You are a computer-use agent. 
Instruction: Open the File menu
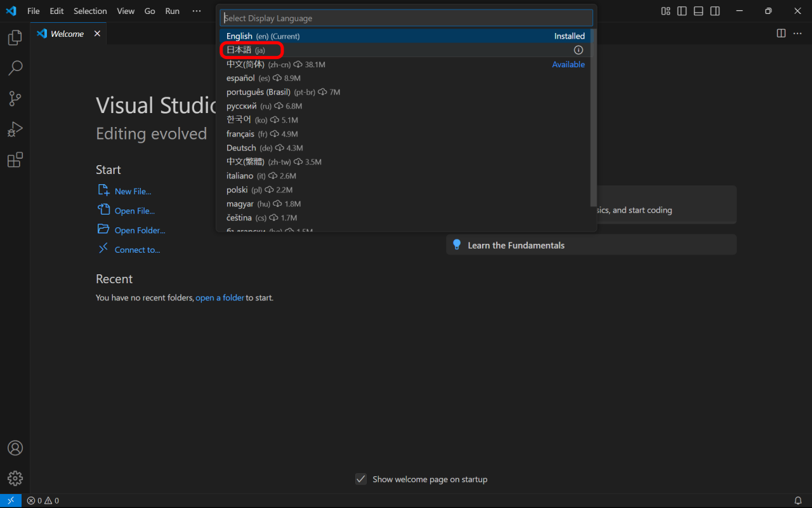click(33, 11)
